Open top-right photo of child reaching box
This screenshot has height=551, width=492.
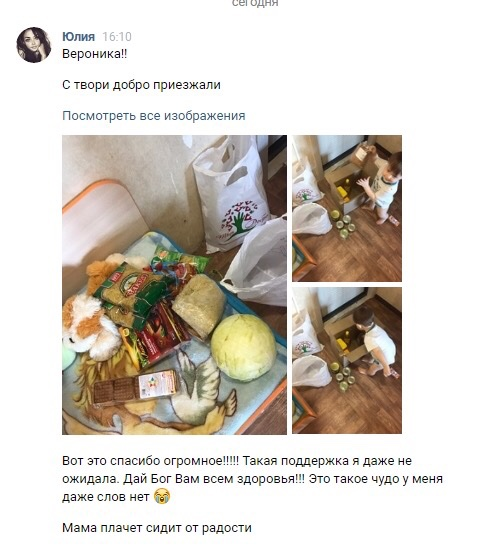(347, 208)
